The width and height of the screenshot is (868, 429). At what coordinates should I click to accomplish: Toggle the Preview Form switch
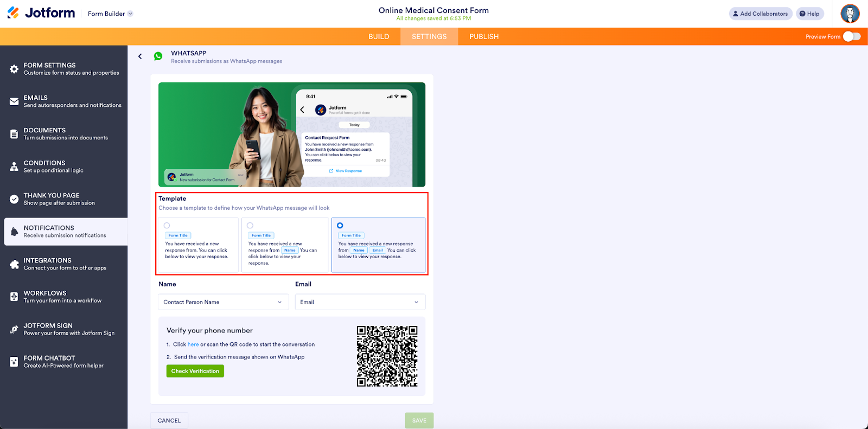pos(851,36)
